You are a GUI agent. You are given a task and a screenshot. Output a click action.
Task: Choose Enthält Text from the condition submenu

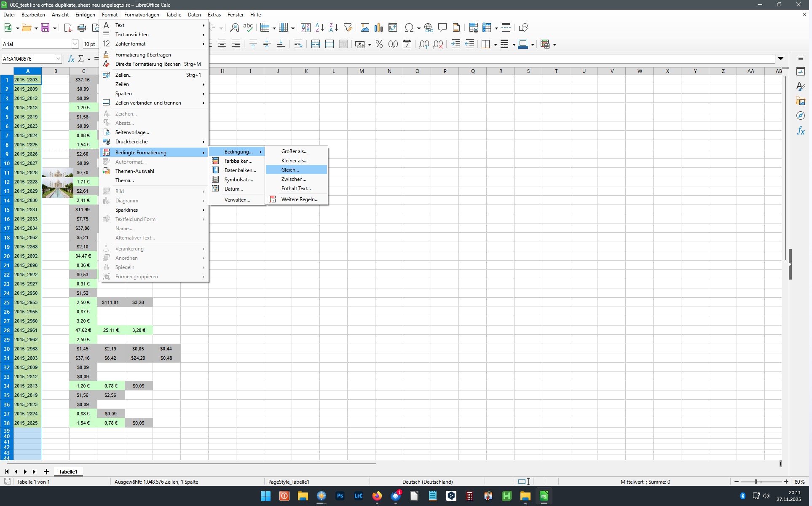click(296, 188)
